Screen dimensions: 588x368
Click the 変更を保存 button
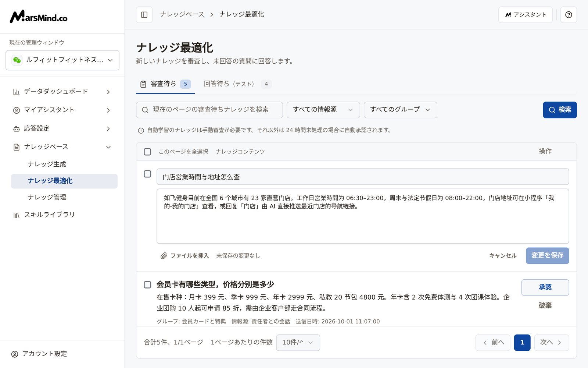(x=547, y=255)
